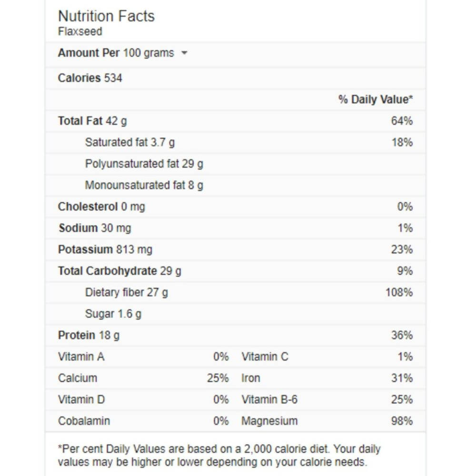Viewport: 476px width, 476px height.
Task: Click the 'Total Carbohydrate 29 g' row
Action: pos(119,271)
